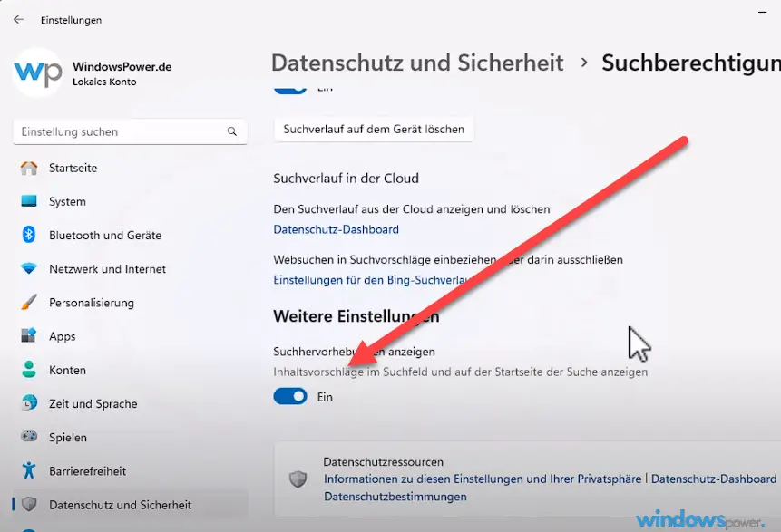781x532 pixels.
Task: Click the back arrow next to Einstellungen
Action: (18, 19)
